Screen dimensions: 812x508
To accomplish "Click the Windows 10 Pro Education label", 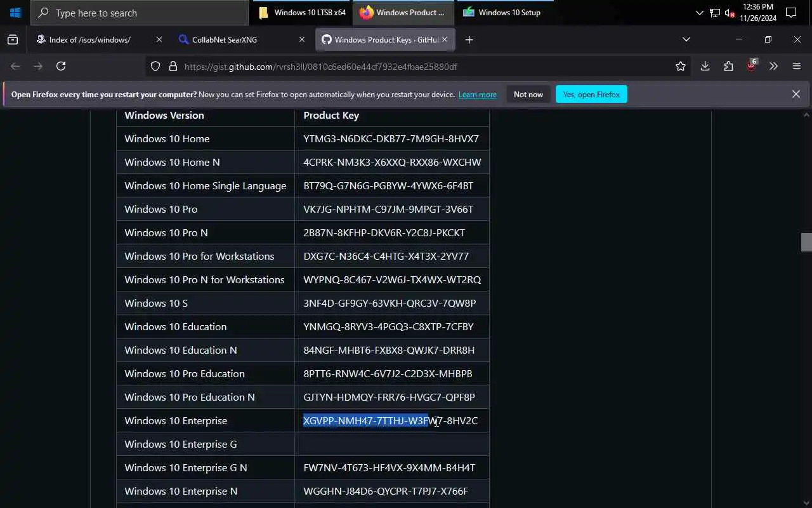I will 185,373.
